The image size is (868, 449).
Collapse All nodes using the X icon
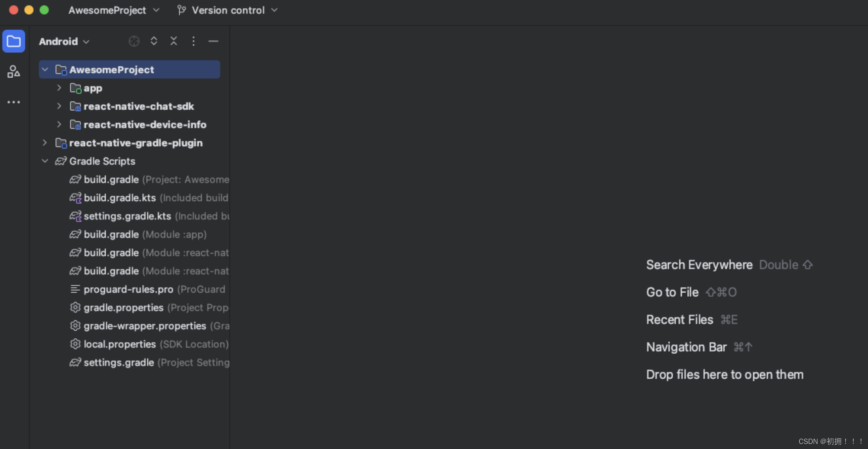point(174,41)
